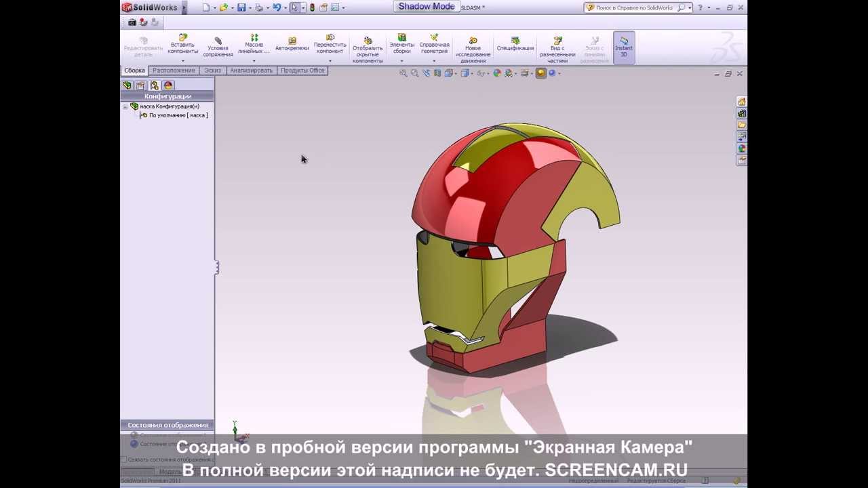
Task: Switch to the Эскиз tab
Action: (x=213, y=70)
